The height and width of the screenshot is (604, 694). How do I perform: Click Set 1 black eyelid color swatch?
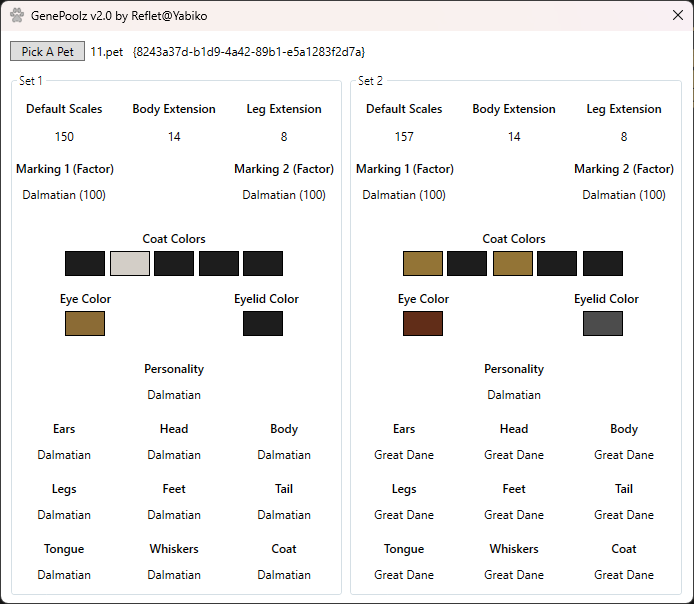tap(263, 323)
